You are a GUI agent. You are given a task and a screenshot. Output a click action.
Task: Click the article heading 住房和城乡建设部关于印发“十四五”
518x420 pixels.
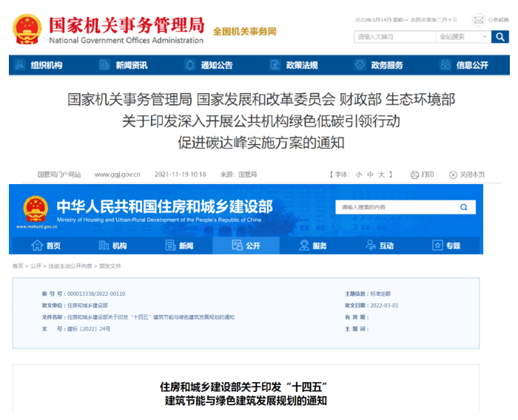click(x=243, y=387)
